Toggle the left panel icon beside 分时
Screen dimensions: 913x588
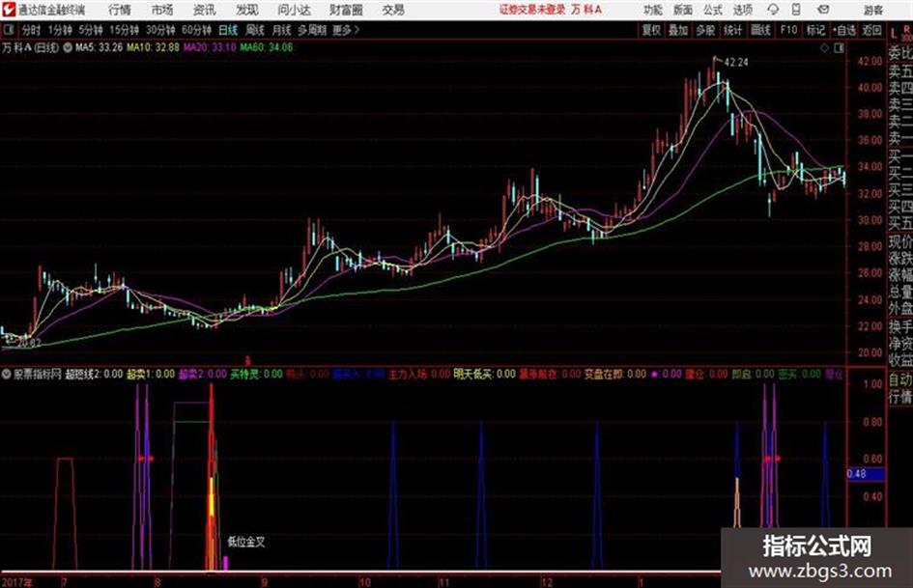[x=8, y=30]
